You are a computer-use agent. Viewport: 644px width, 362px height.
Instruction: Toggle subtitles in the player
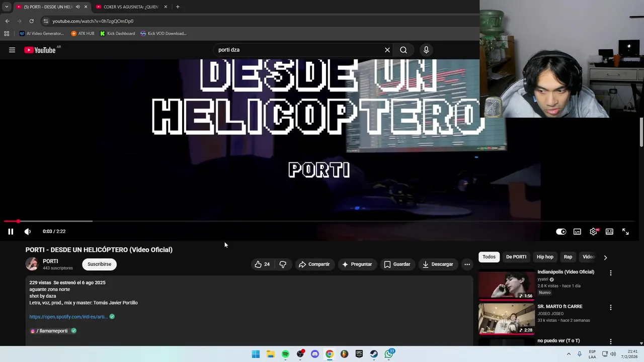pyautogui.click(x=577, y=231)
